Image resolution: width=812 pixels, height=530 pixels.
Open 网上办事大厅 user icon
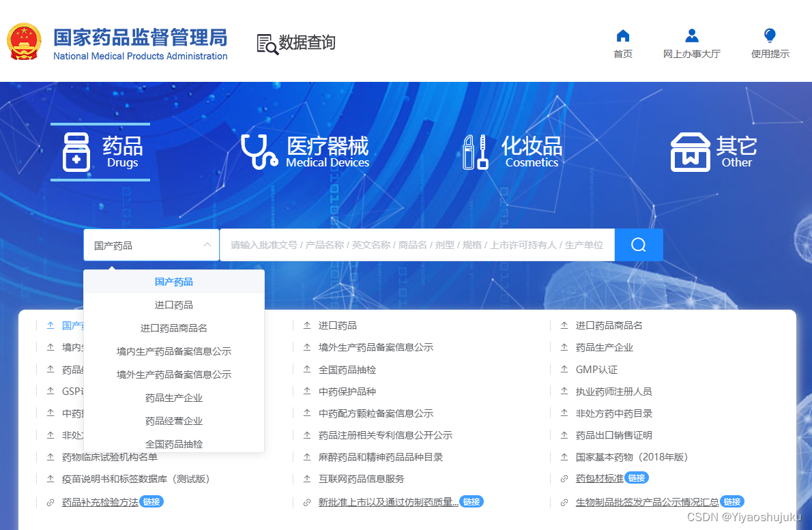692,35
